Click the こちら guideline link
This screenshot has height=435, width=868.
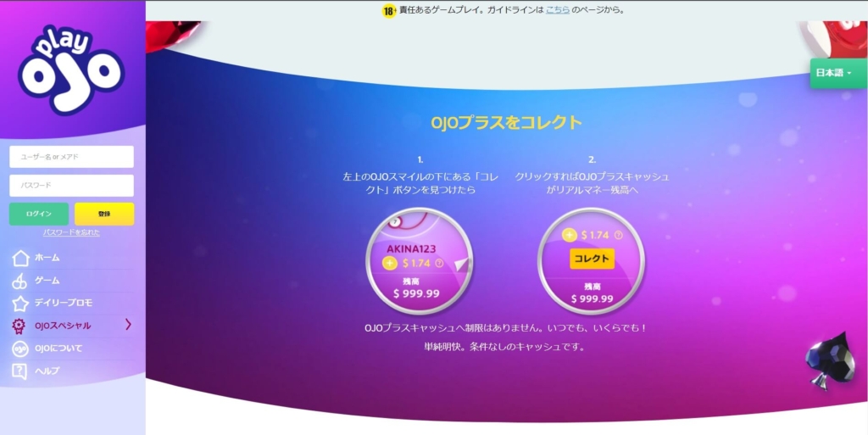558,10
